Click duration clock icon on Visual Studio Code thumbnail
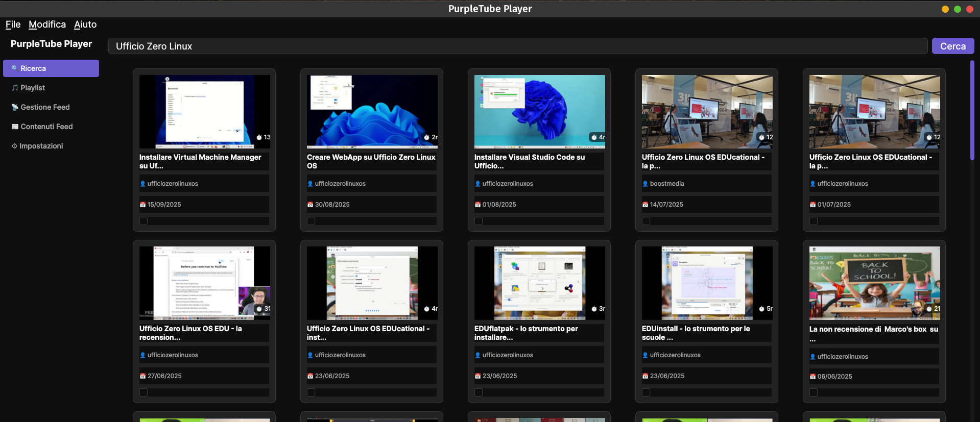This screenshot has height=422, width=980. [594, 137]
